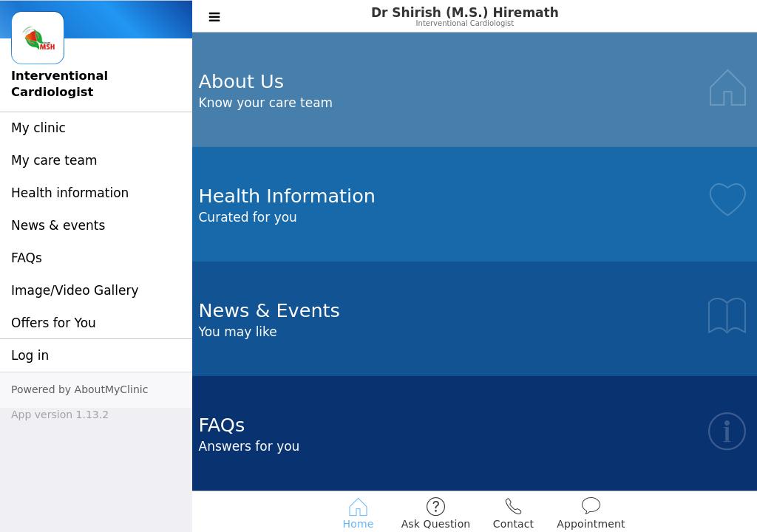Open FAQs from the side menu

click(96, 258)
